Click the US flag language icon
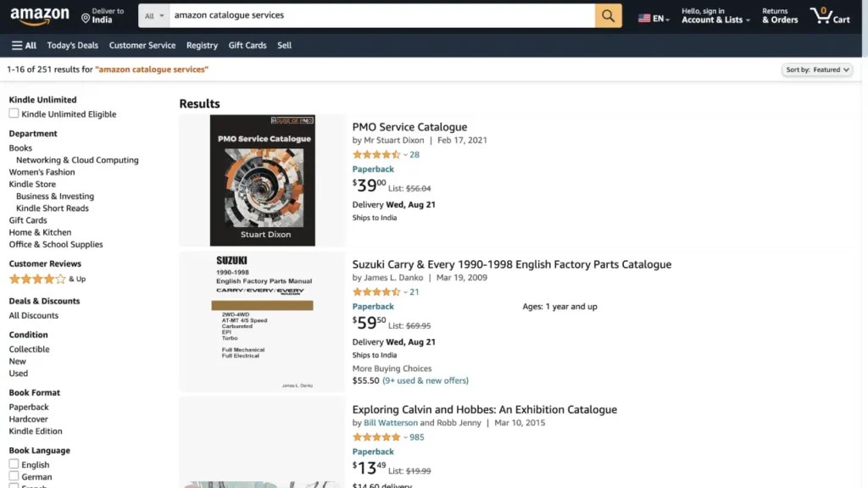The height and width of the screenshot is (488, 868). [645, 19]
